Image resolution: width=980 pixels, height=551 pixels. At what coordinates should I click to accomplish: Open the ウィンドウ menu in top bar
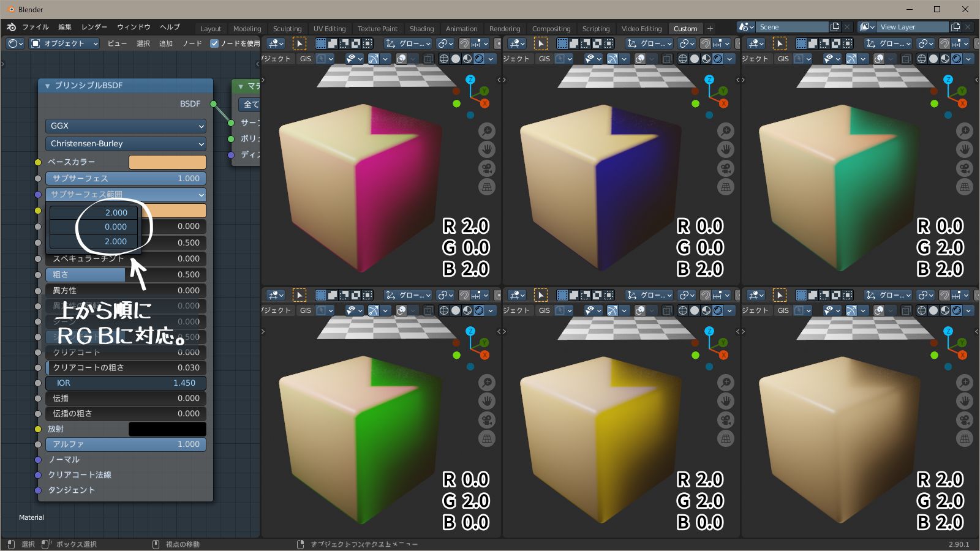coord(134,27)
